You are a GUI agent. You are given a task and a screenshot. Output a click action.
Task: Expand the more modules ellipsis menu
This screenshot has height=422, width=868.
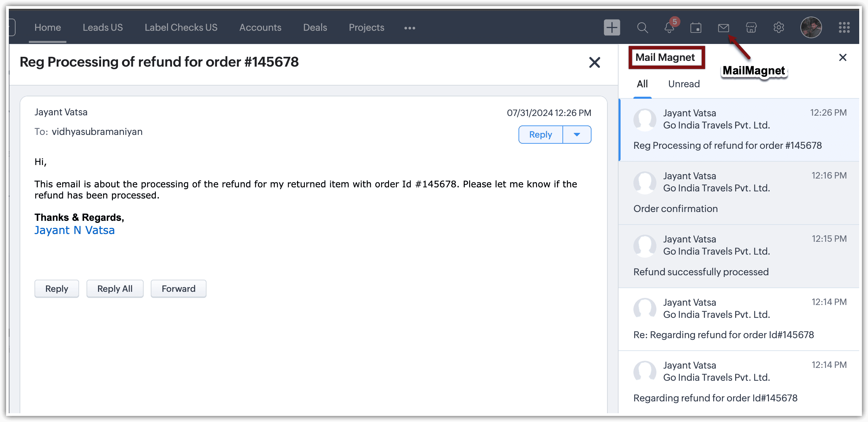click(x=409, y=28)
